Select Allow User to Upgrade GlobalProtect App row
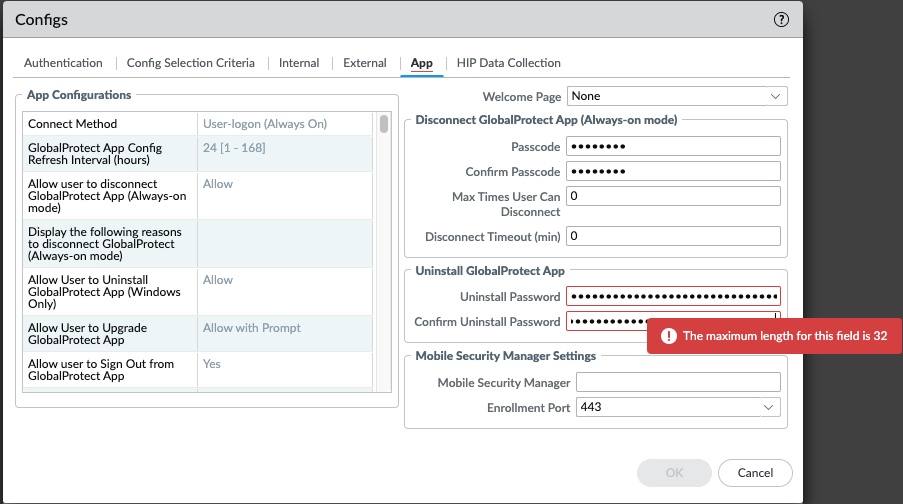 [x=110, y=334]
